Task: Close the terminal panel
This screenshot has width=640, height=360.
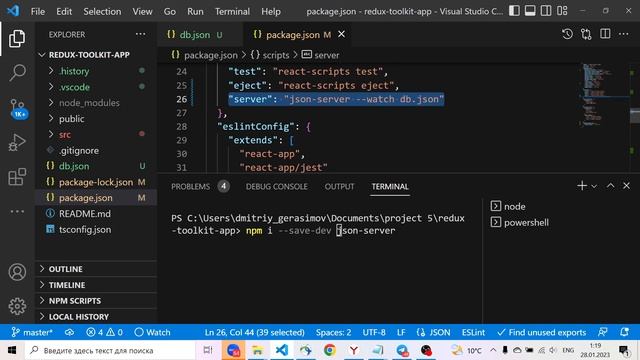Action: (627, 186)
